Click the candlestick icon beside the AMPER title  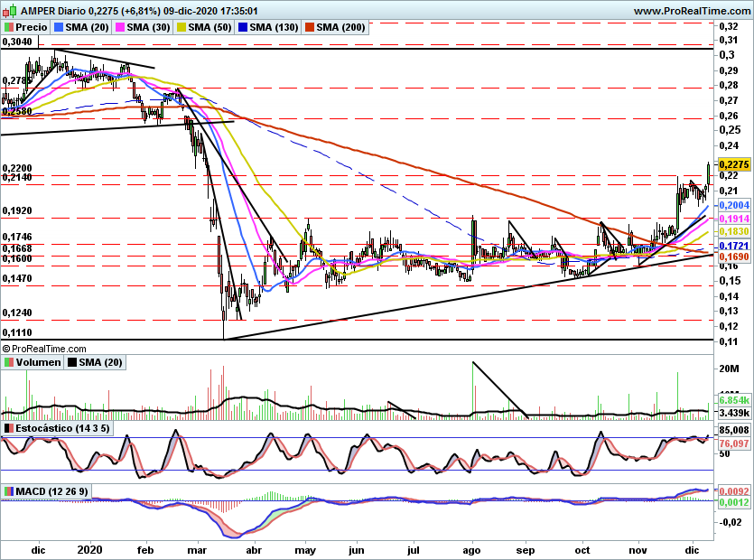(10, 11)
